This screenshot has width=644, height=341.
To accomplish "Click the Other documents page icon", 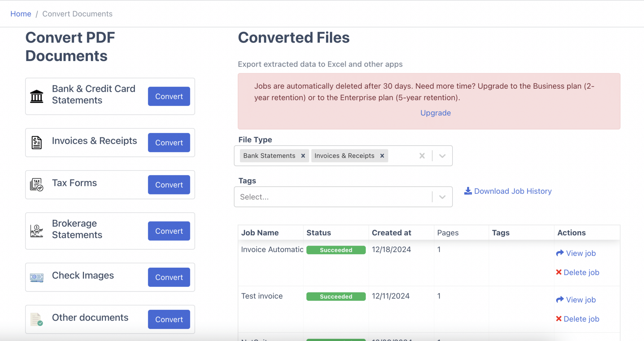I will 36,319.
